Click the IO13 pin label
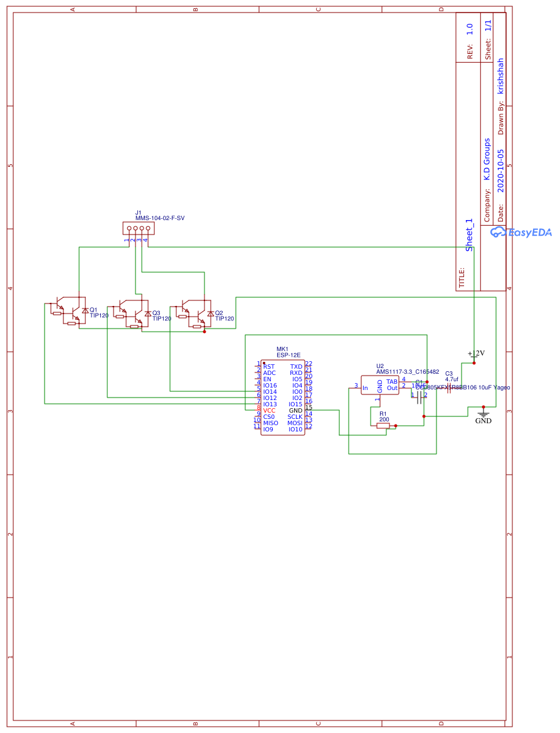The width and height of the screenshot is (560, 733). tap(270, 404)
